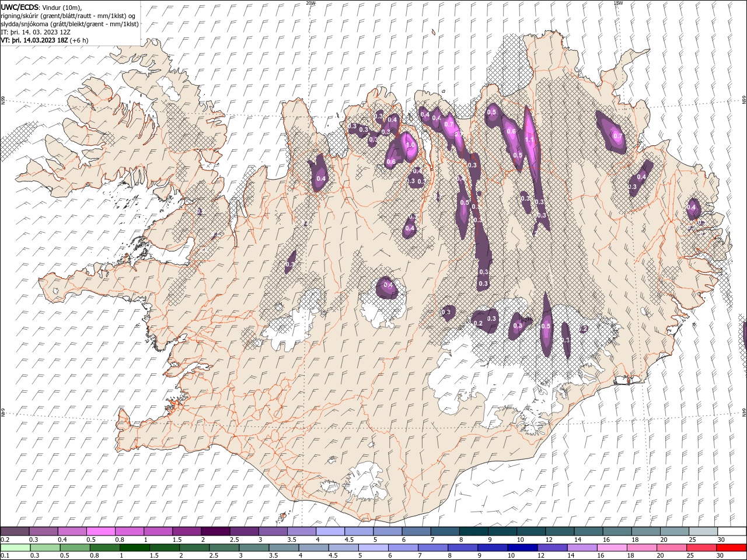Select the top-row light periwinkle swatch at 4
The image size is (747, 560).
click(330, 531)
